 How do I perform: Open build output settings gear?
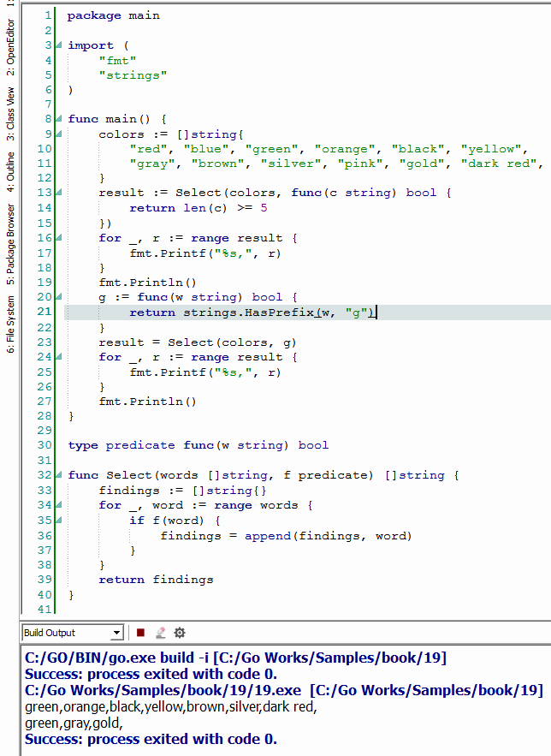pos(180,633)
